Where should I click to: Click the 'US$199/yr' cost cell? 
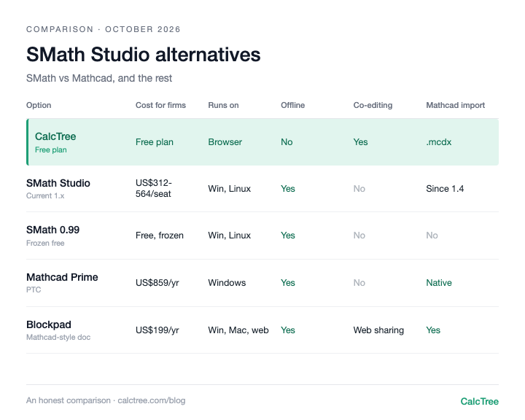click(x=157, y=330)
